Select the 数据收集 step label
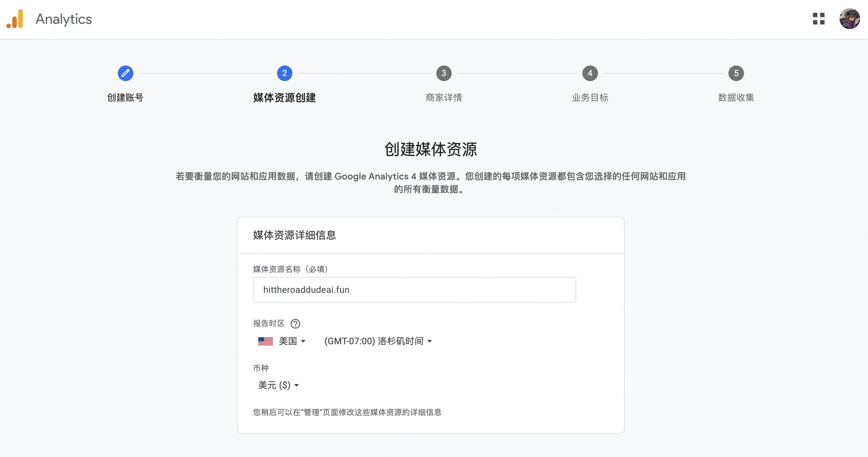 coord(736,98)
